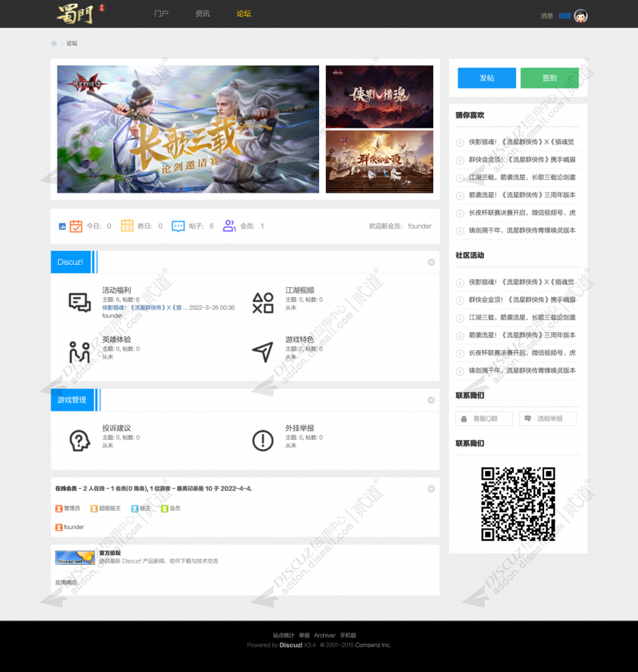Image resolution: width=638 pixels, height=672 pixels.
Task: Open 江湖视频 forum title
Action: [x=300, y=290]
